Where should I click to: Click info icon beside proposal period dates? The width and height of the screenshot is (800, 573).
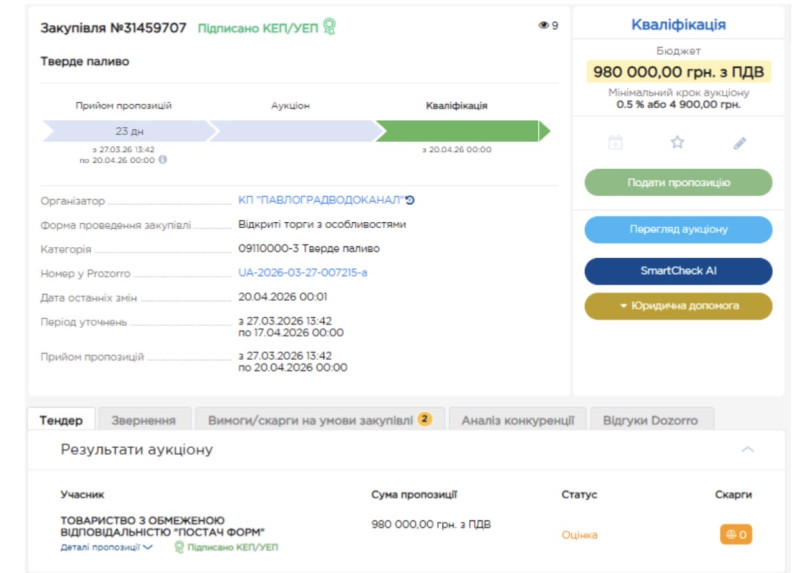click(x=163, y=159)
